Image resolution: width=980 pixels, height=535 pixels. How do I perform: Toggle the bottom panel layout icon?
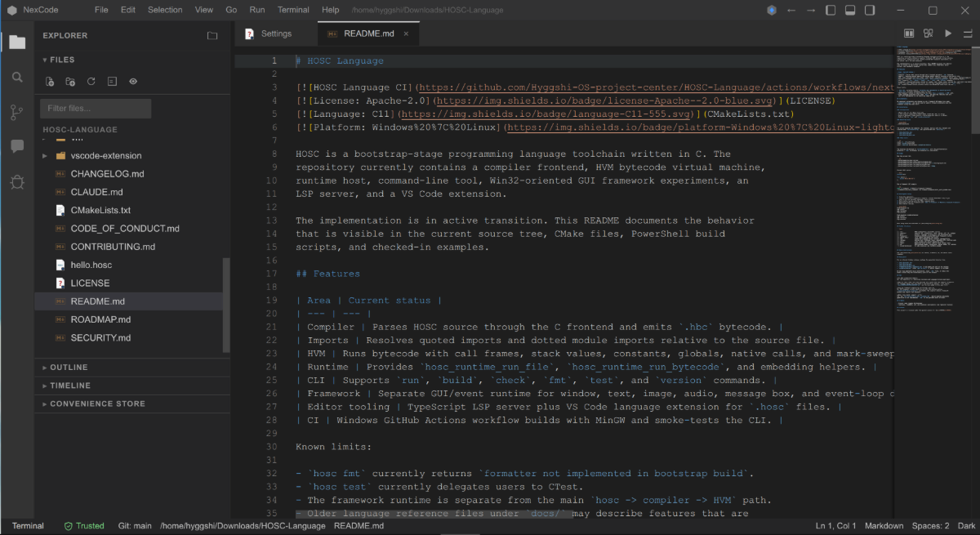click(850, 10)
